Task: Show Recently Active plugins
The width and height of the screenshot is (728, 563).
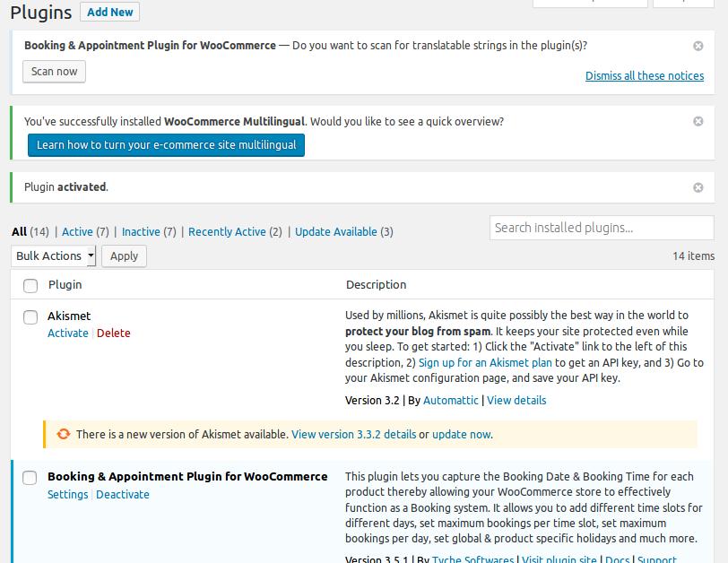Action: pyautogui.click(x=227, y=231)
